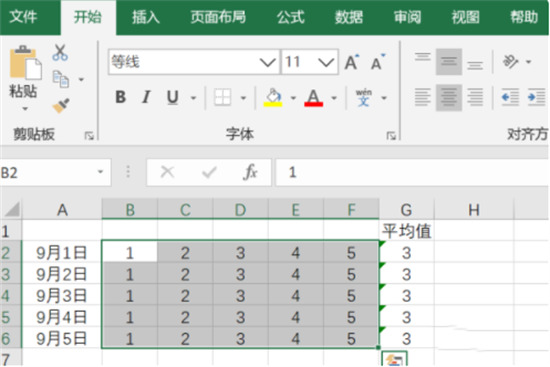550x367 pixels.
Task: Expand font color palette arrow
Action: (x=334, y=98)
